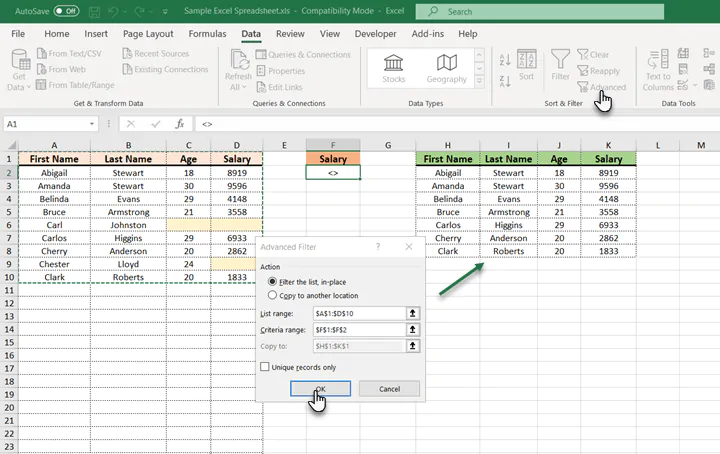The image size is (720, 454).
Task: Close the Advanced Filter dialog
Action: [409, 247]
